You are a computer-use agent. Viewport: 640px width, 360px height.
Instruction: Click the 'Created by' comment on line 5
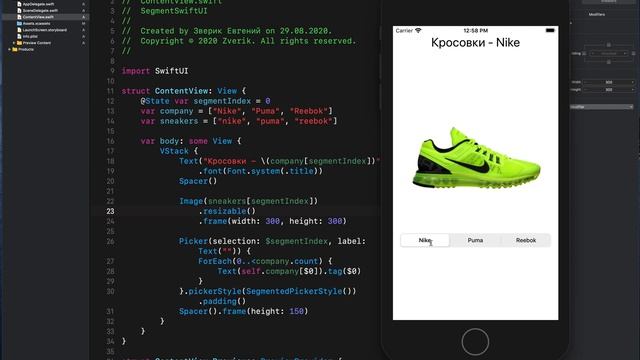tap(227, 31)
